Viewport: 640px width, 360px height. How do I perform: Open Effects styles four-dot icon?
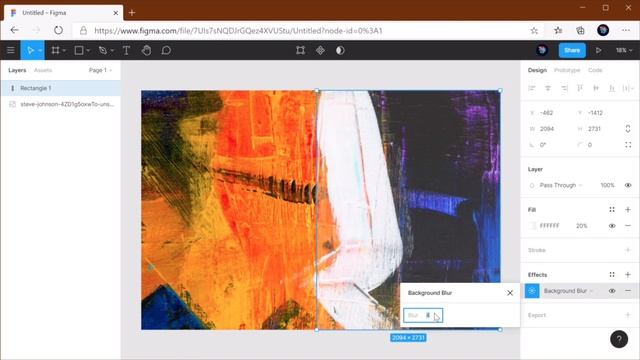coord(612,275)
